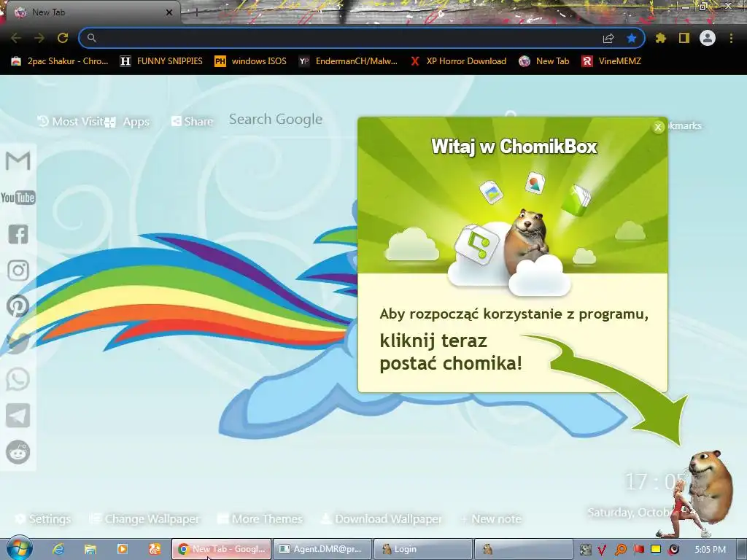The image size is (747, 560).
Task: Close the ChomikBox welcome popup
Action: point(658,127)
